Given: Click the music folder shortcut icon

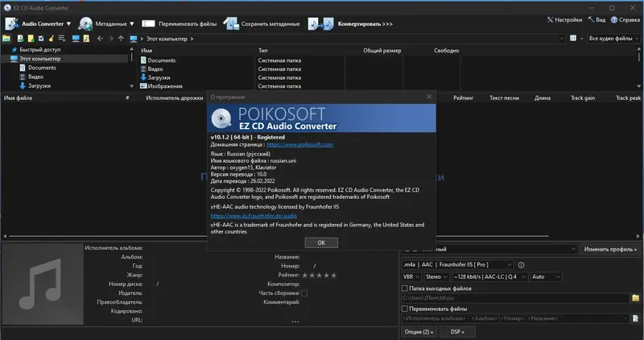Looking at the screenshot, I should (x=86, y=39).
